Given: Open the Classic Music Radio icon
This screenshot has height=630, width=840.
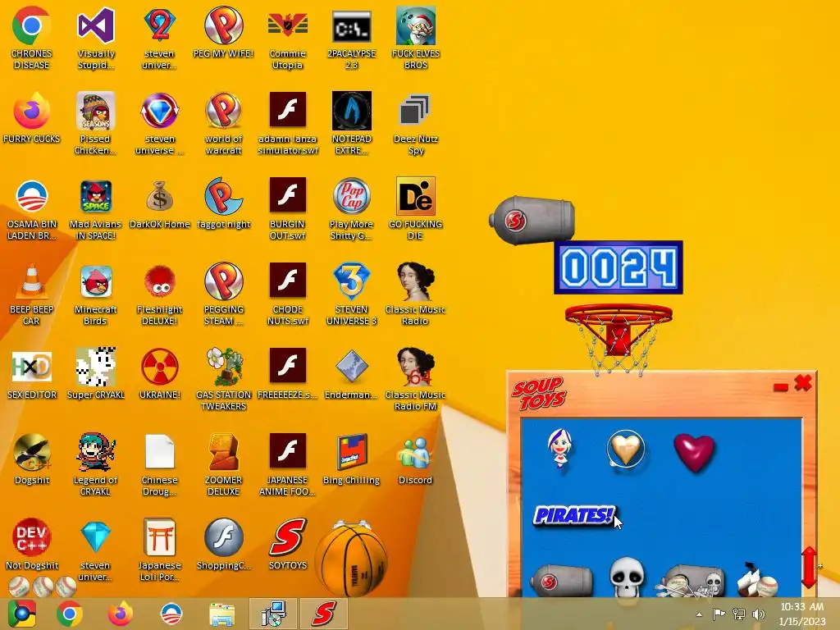Looking at the screenshot, I should pos(416,294).
